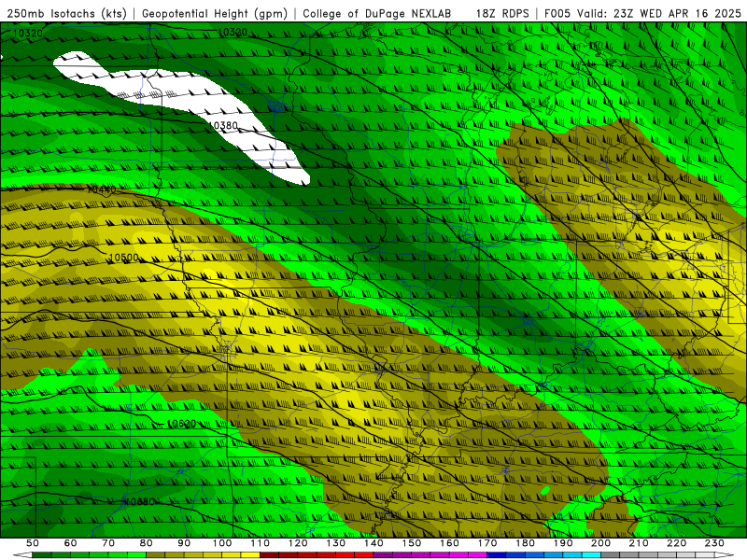The height and width of the screenshot is (560, 747).
Task: Click the 70 knot legend value
Action: pos(108,543)
